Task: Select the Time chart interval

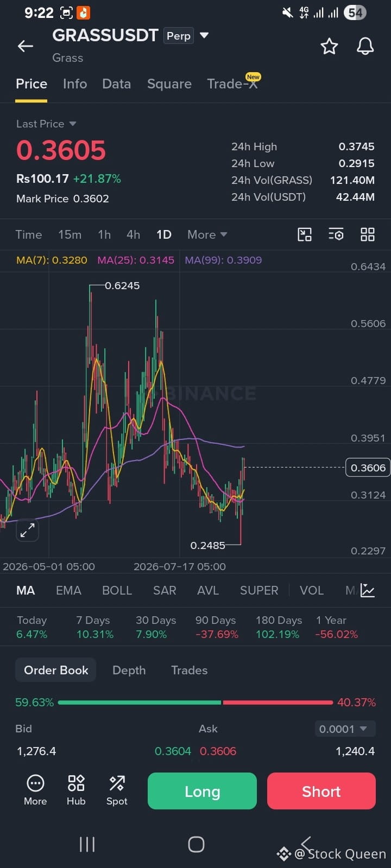Action: pyautogui.click(x=29, y=234)
